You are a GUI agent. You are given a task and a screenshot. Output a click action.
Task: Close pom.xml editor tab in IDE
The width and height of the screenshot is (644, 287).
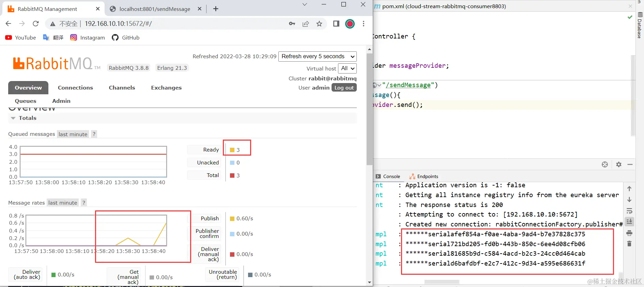(x=630, y=6)
